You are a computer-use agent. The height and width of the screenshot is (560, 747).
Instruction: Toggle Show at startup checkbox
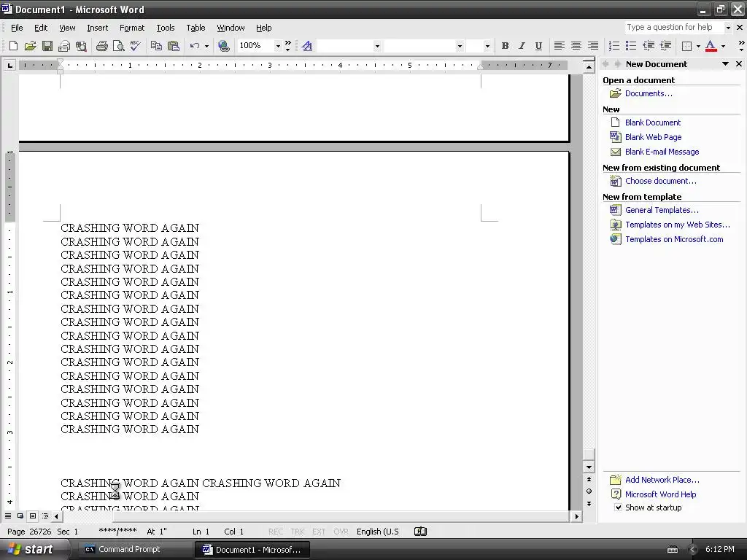pos(618,507)
